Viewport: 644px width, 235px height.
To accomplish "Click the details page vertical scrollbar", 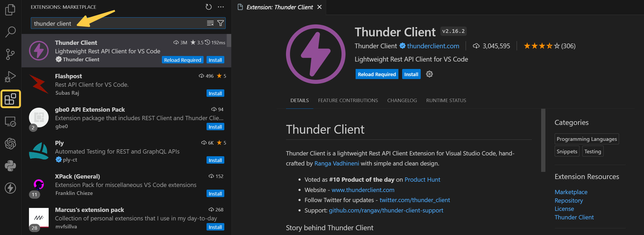I will pos(543,140).
